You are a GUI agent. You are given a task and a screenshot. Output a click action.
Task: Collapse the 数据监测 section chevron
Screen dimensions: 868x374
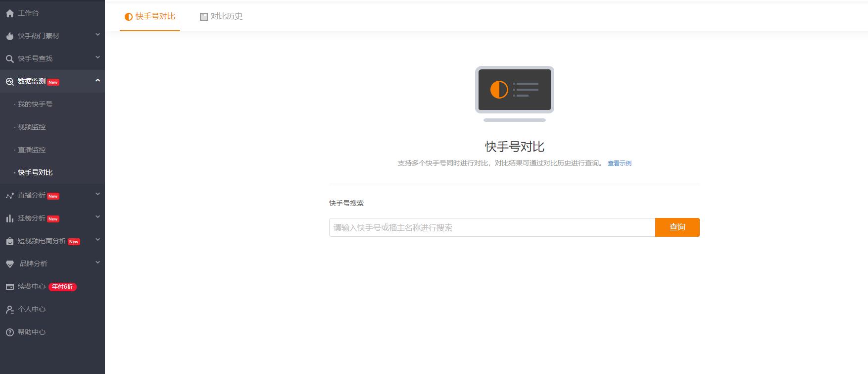tap(97, 80)
